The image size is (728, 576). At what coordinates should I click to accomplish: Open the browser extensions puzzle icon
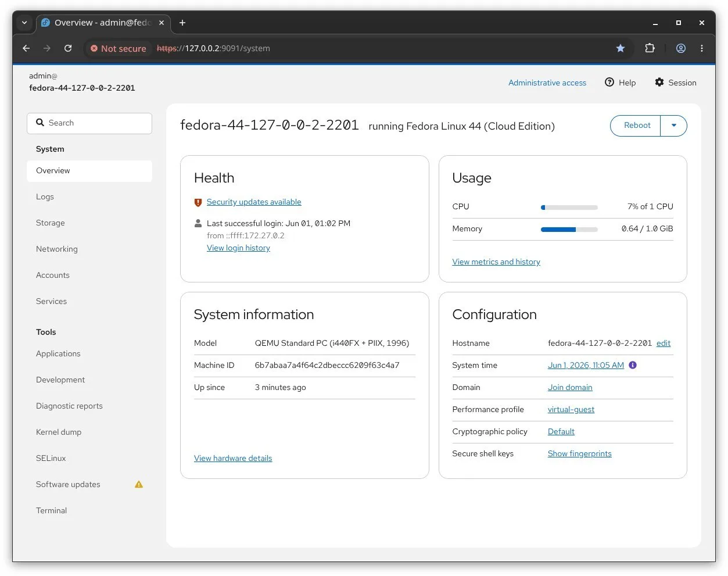650,48
